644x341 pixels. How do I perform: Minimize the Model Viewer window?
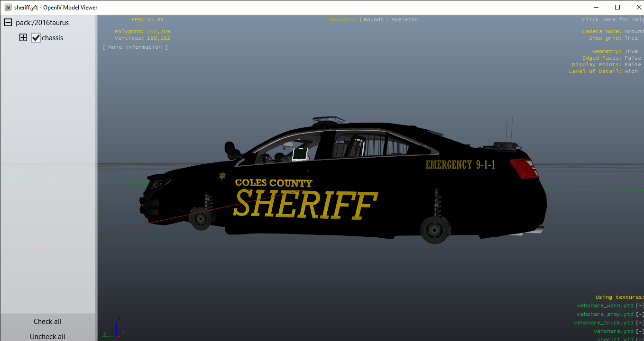click(596, 7)
